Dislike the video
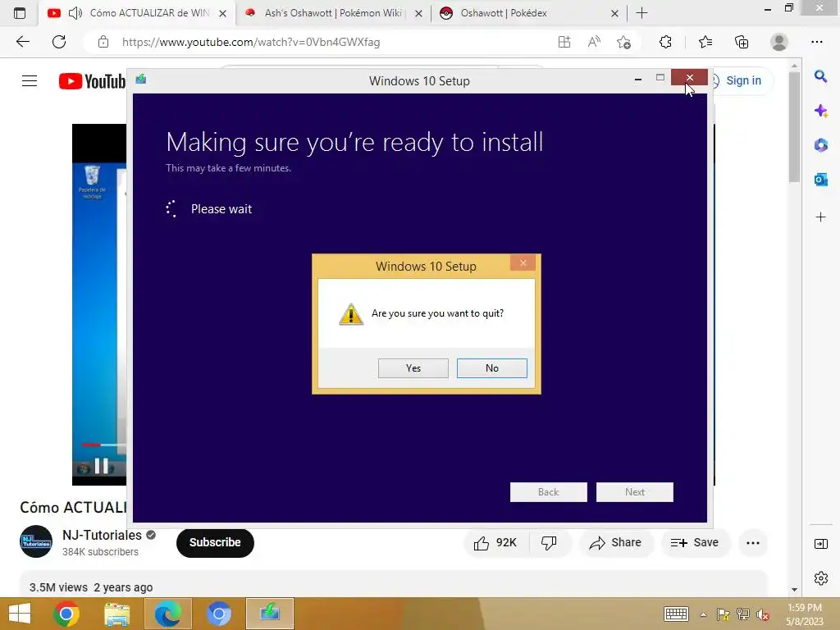Screen dimensions: 840x630 coord(549,543)
